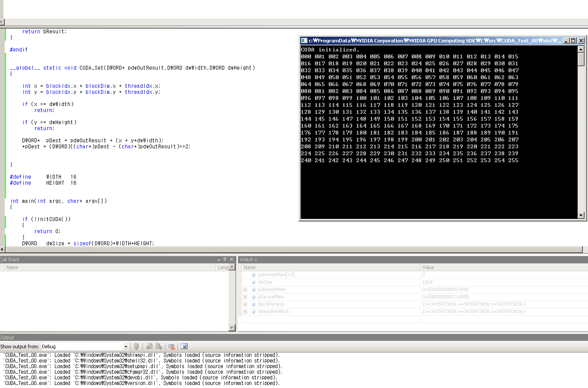Expand the threadPerBlock watch entry

click(x=245, y=312)
